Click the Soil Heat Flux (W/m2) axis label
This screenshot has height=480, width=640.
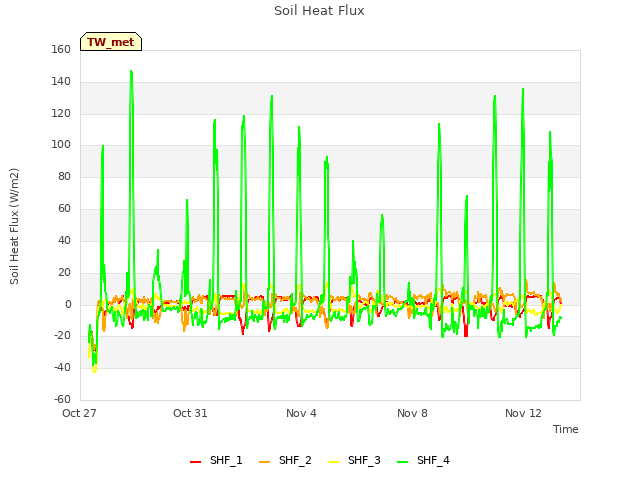14,226
